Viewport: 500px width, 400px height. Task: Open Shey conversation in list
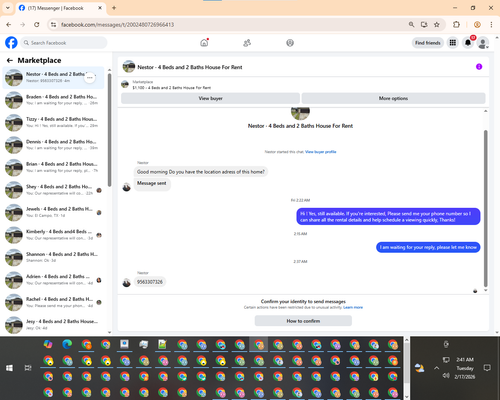click(53, 190)
